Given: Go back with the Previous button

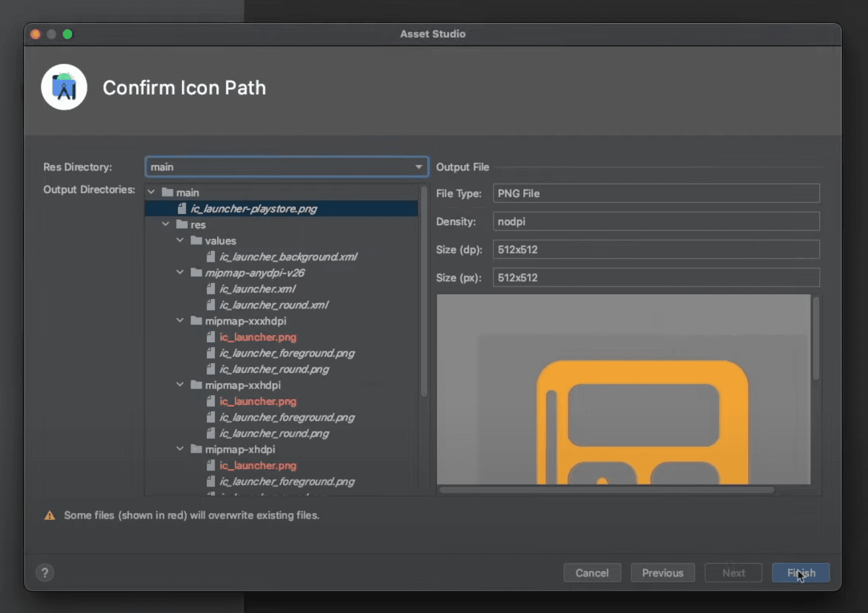Looking at the screenshot, I should (662, 573).
